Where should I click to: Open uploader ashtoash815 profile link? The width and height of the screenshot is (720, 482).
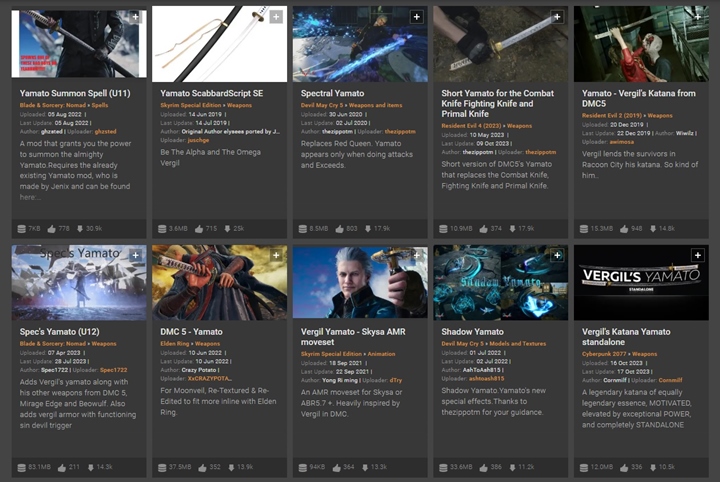(486, 379)
